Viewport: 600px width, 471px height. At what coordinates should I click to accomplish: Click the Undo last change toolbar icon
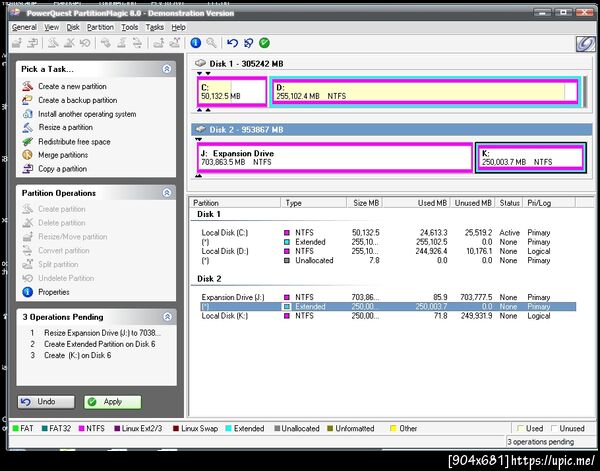click(x=232, y=43)
